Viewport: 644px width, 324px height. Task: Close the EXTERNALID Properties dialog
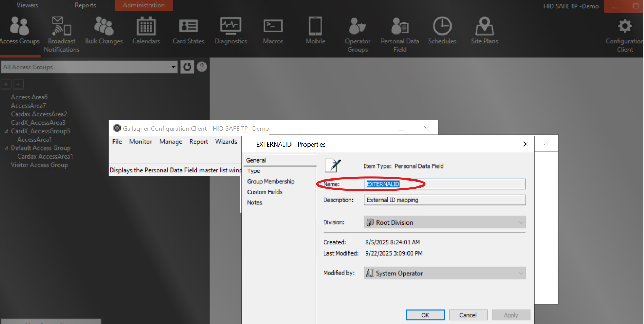526,144
